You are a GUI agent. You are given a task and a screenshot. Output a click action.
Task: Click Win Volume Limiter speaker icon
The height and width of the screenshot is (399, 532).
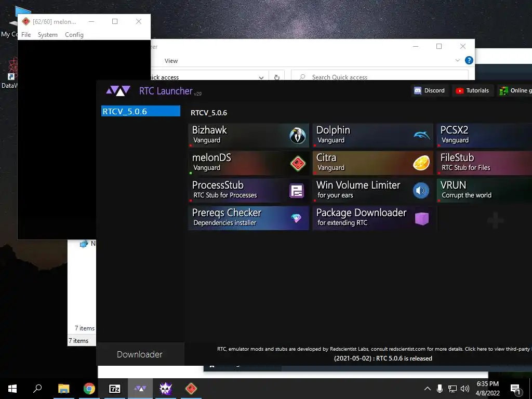click(x=421, y=190)
